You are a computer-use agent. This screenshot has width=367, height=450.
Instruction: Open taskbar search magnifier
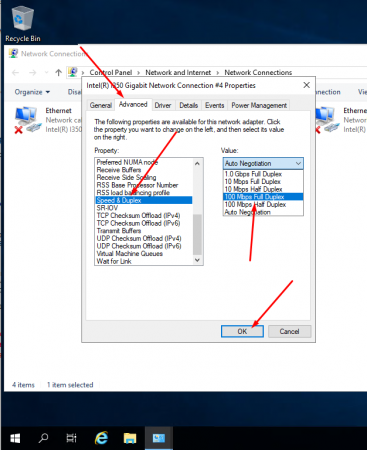[43, 438]
